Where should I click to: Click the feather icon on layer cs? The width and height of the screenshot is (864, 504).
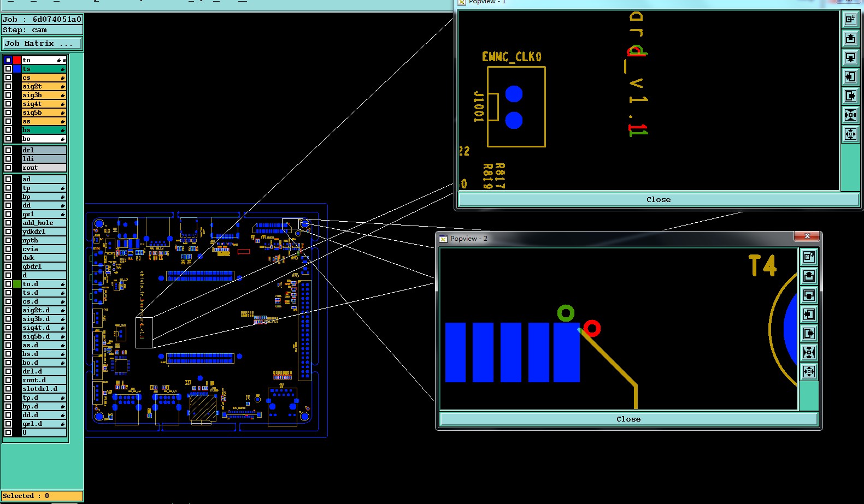click(63, 78)
